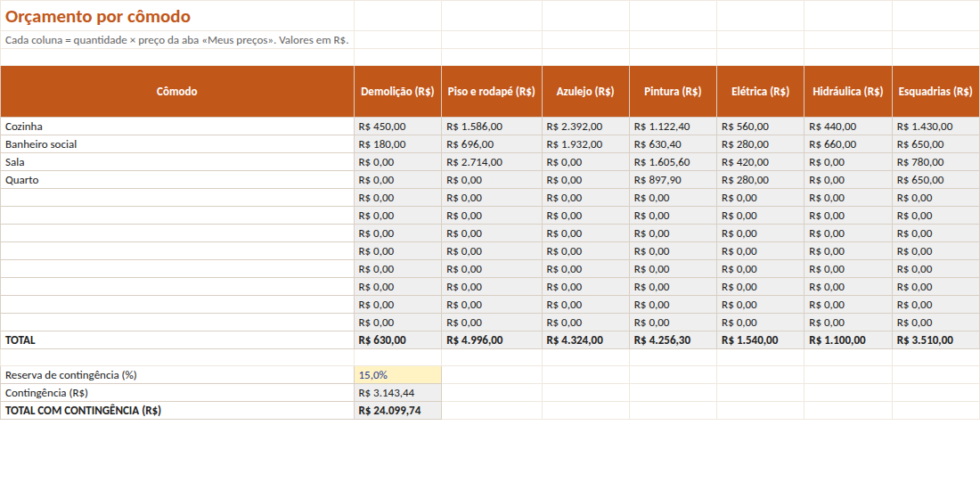The height and width of the screenshot is (499, 980).
Task: Select Cozinha demolition value R$ 450,00
Action: [x=397, y=127]
